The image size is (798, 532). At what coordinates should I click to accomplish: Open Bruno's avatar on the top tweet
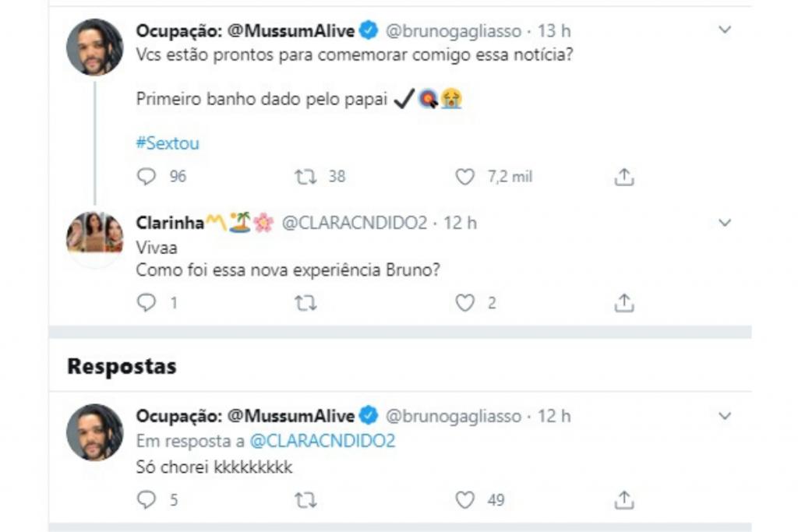[x=94, y=47]
